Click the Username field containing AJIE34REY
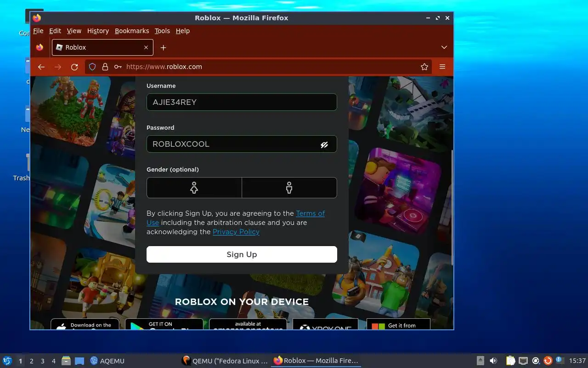 tap(242, 102)
